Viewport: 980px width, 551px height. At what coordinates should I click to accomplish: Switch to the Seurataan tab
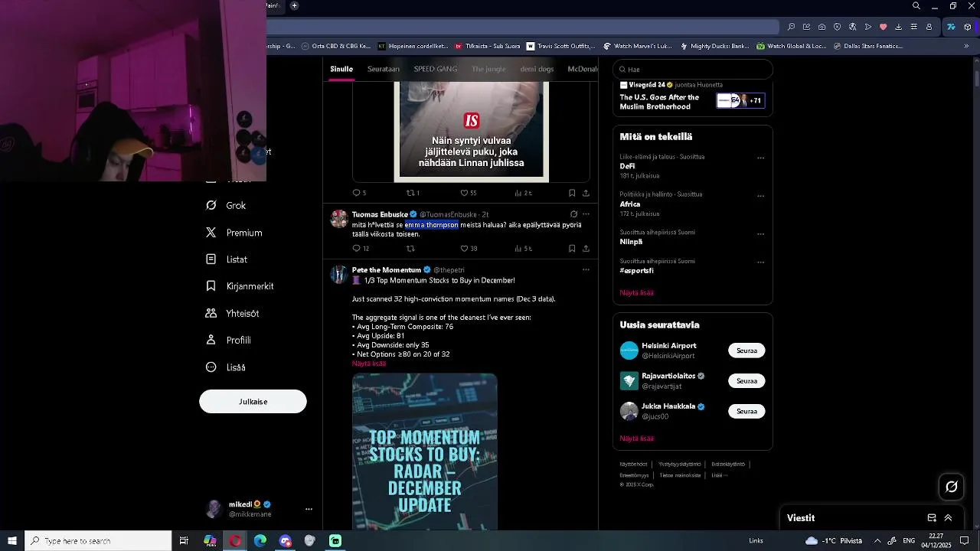tap(383, 69)
